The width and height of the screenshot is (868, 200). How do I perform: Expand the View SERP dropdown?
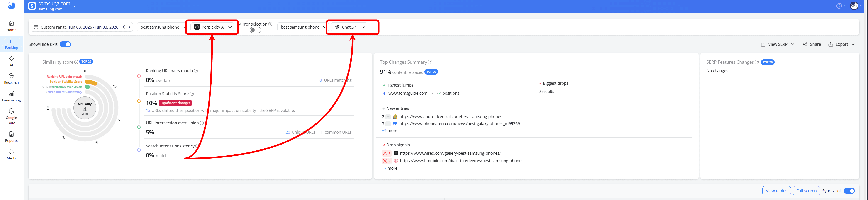[x=778, y=44]
